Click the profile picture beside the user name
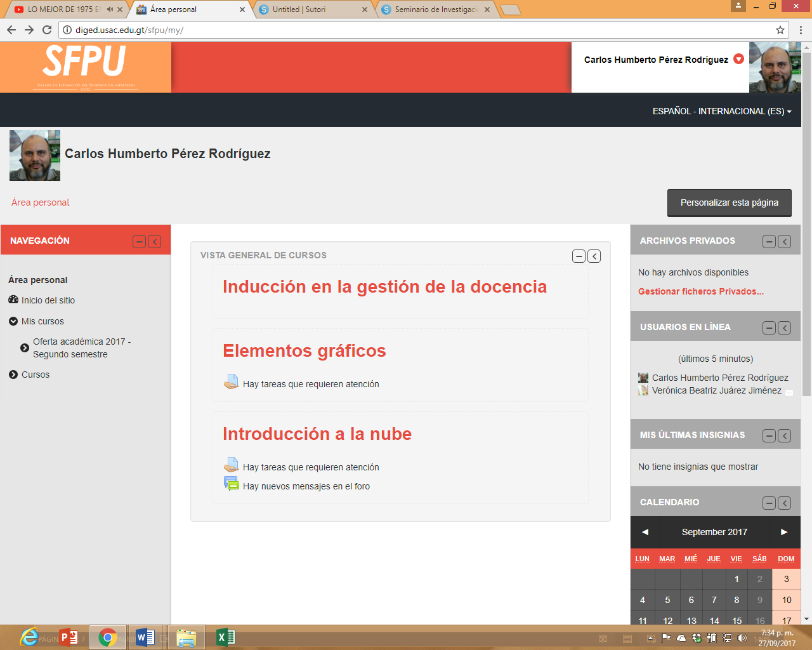812x650 pixels. 35,156
